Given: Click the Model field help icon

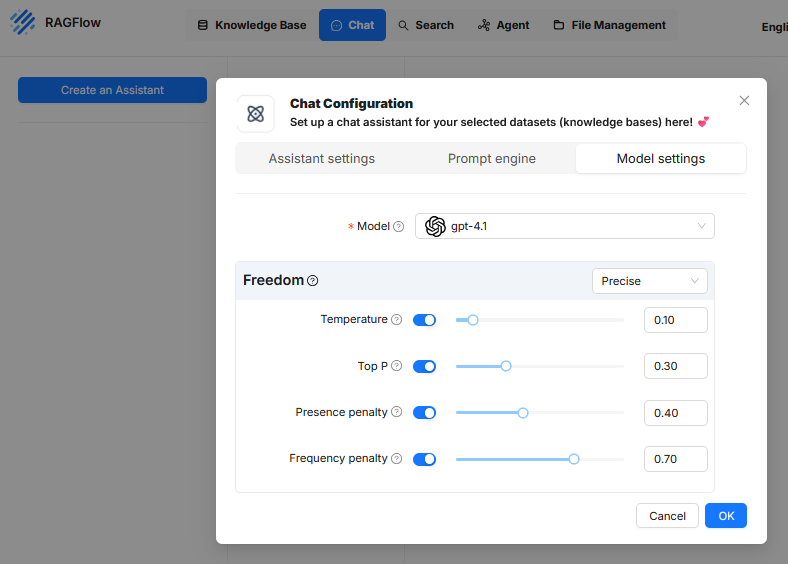Looking at the screenshot, I should pyautogui.click(x=399, y=227).
